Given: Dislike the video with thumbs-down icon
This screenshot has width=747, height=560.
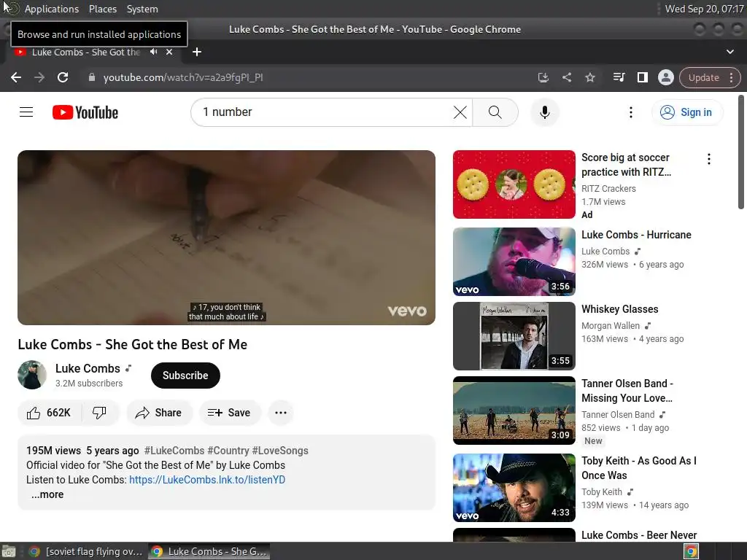Looking at the screenshot, I should coord(99,413).
